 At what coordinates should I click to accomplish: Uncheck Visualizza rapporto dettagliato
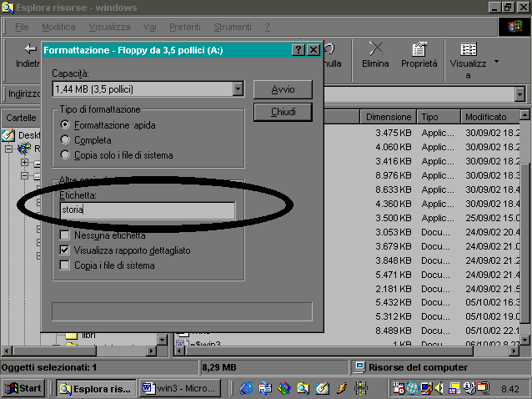[64, 250]
